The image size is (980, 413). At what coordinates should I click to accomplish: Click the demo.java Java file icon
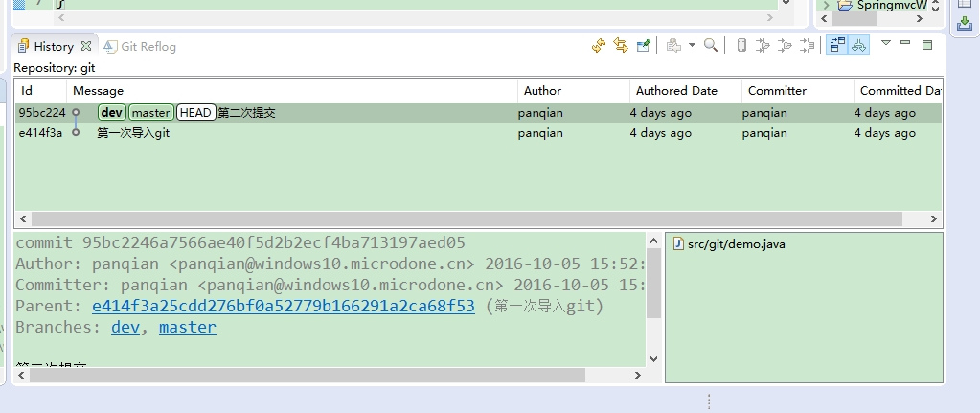[x=678, y=243]
